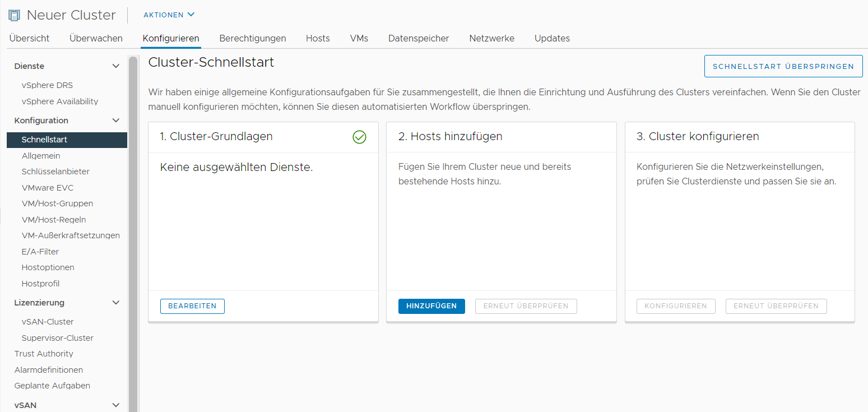Click the Cluster-Schnellstart heading
The image size is (868, 412).
pos(211,62)
